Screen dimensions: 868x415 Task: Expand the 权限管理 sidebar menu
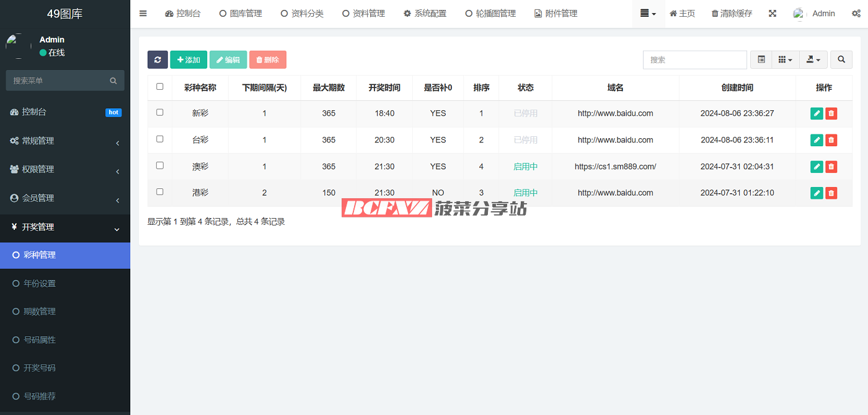(65, 170)
